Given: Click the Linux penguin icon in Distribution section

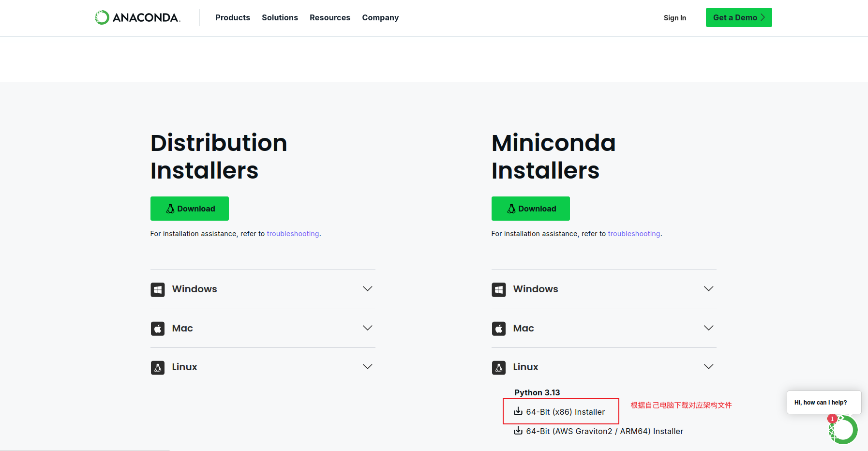Looking at the screenshot, I should (158, 368).
